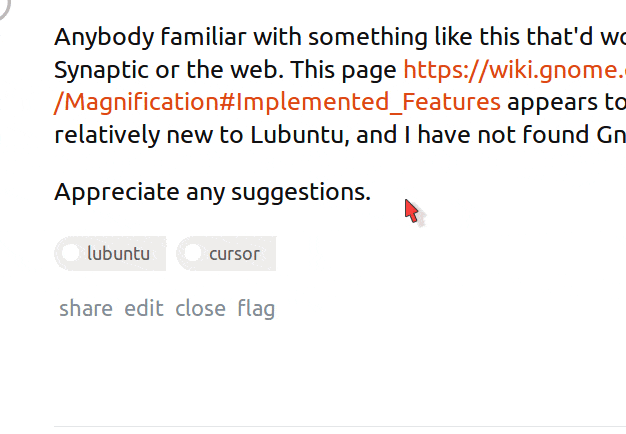
Task: Click the share link under the question
Action: tap(86, 308)
